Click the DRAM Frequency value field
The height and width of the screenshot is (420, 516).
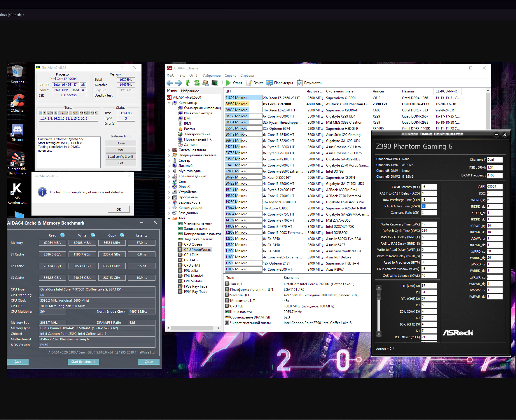tap(495, 176)
